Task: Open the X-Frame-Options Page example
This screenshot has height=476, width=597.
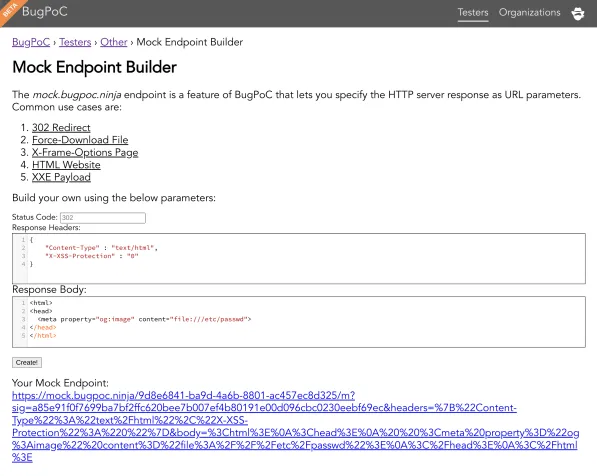Action: (85, 152)
